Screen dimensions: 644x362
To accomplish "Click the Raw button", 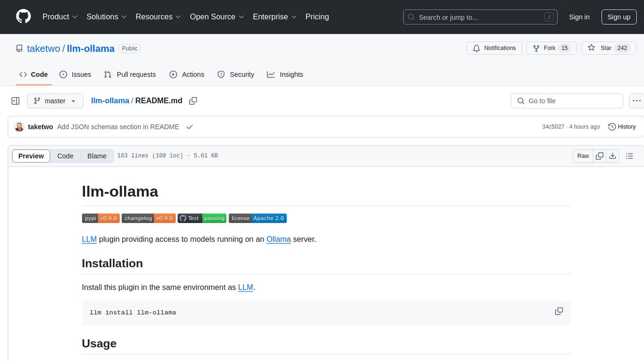I will [583, 156].
